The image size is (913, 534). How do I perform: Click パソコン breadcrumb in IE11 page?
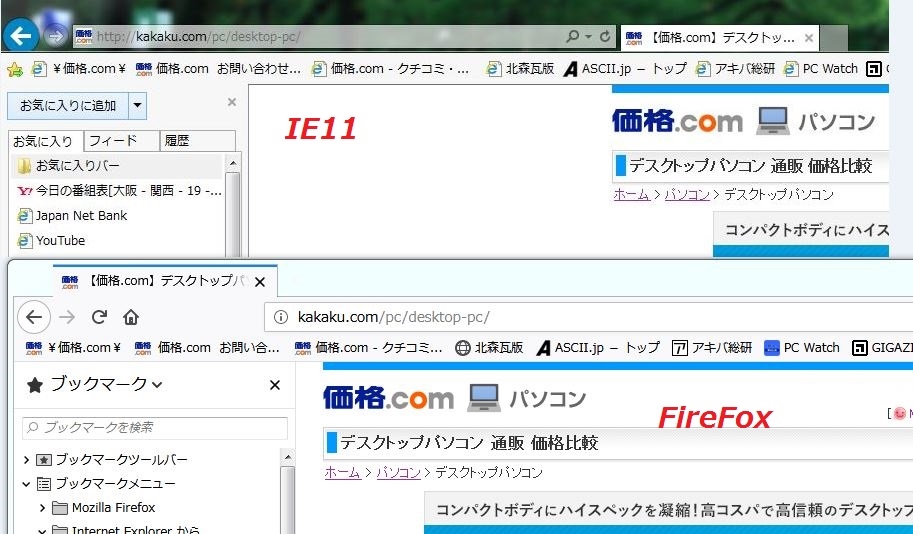686,194
